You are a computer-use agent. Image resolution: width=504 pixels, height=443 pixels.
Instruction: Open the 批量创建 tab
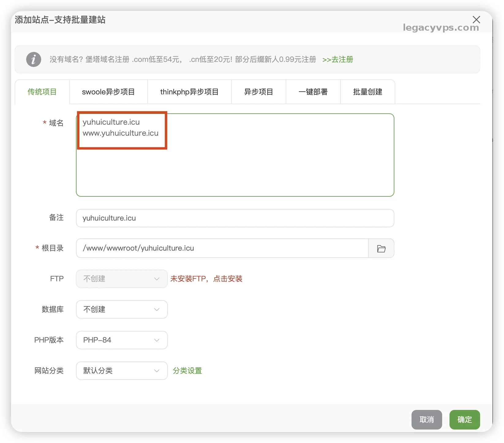367,92
